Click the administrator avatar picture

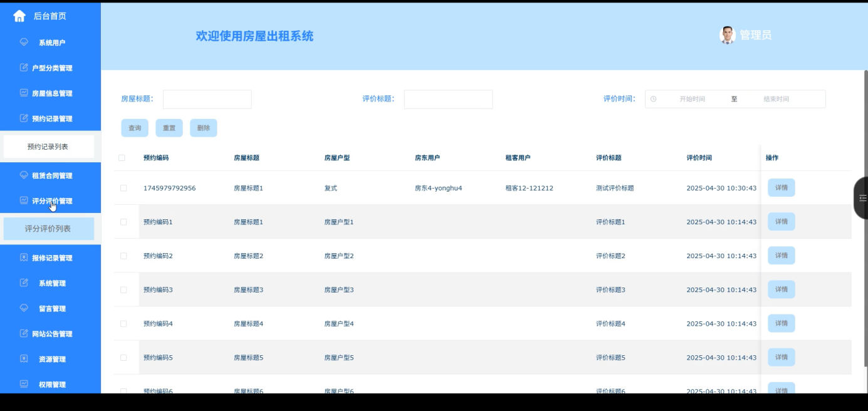click(728, 35)
